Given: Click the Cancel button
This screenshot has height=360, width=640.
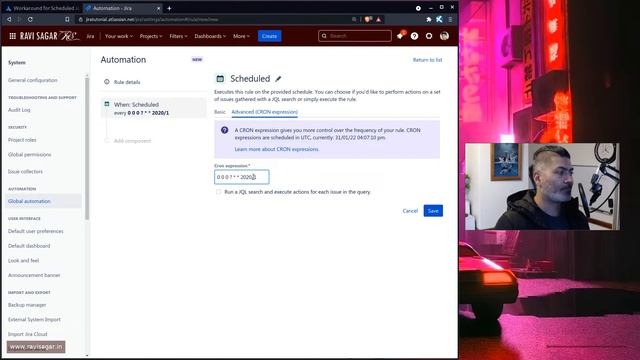Looking at the screenshot, I should tap(410, 211).
